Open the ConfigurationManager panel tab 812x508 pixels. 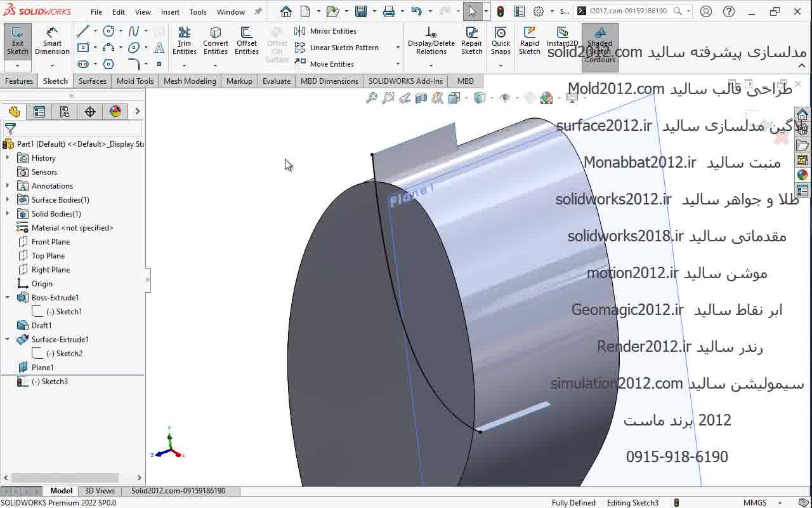point(65,112)
